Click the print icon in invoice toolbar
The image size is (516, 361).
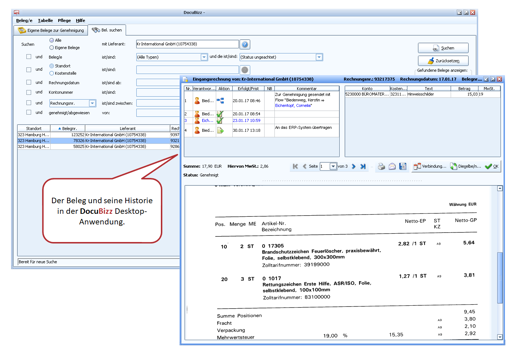(x=381, y=166)
